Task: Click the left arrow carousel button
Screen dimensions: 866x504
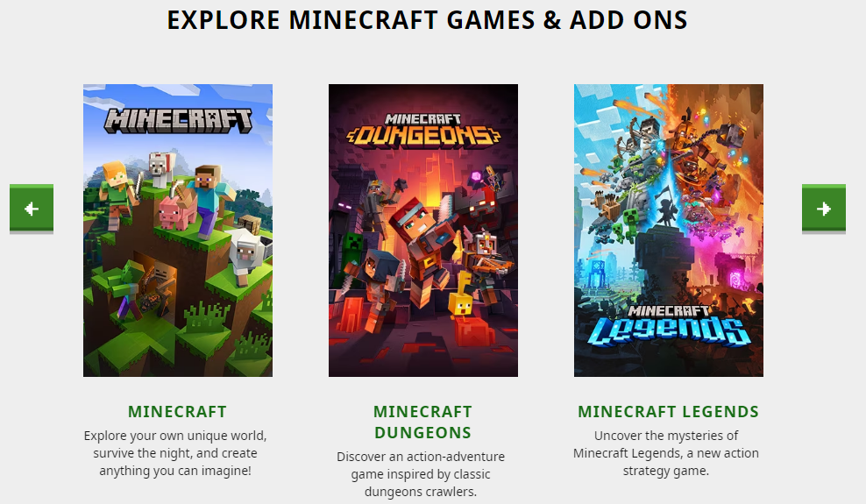Action: (x=32, y=208)
